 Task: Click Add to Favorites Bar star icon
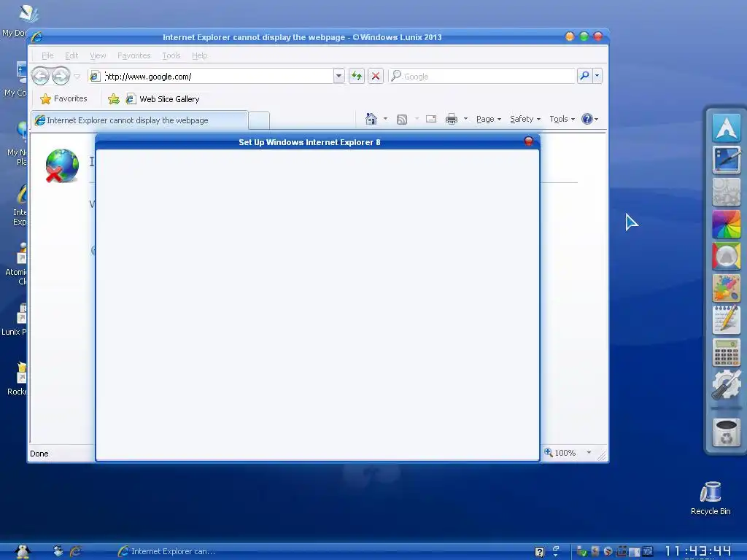(113, 99)
